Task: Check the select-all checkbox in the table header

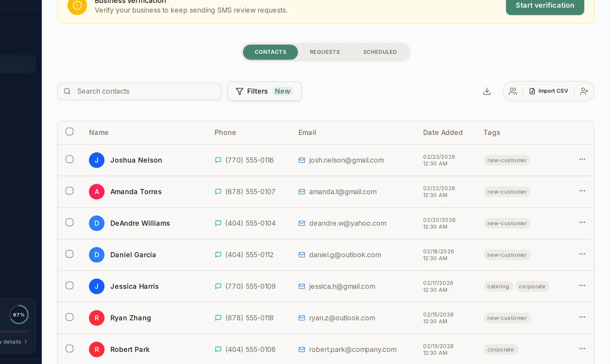Action: [x=70, y=131]
